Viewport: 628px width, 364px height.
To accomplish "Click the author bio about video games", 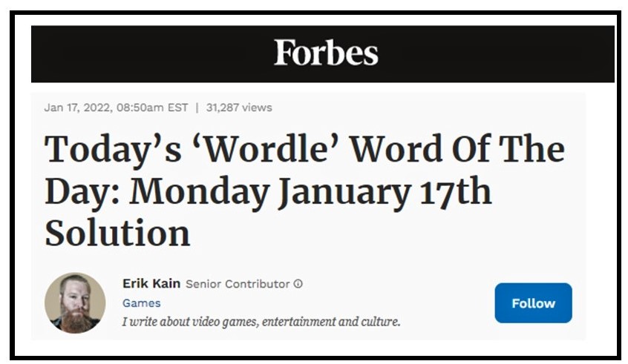I will pyautogui.click(x=261, y=322).
